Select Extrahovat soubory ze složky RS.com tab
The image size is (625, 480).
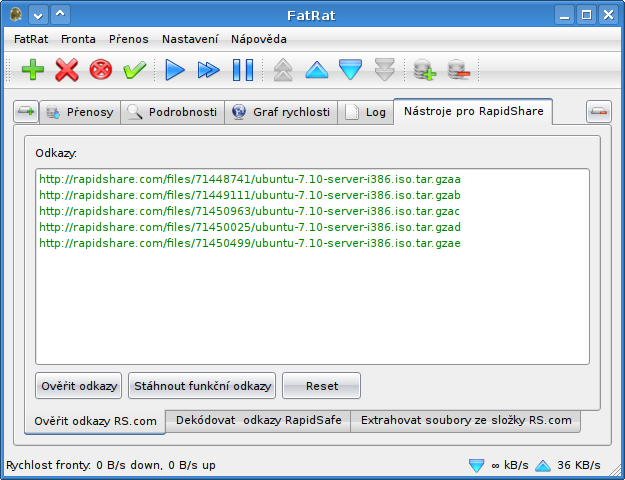click(x=466, y=421)
